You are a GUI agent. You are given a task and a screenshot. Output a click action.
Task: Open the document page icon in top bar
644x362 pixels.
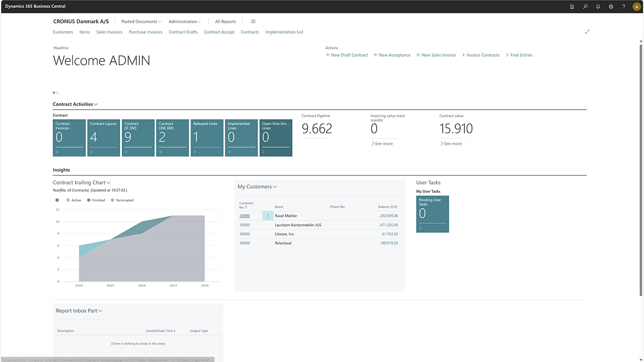[x=572, y=7]
